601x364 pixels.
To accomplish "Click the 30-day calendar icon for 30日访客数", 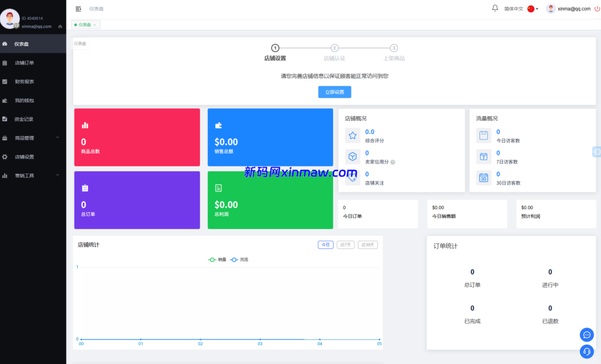I will (484, 178).
